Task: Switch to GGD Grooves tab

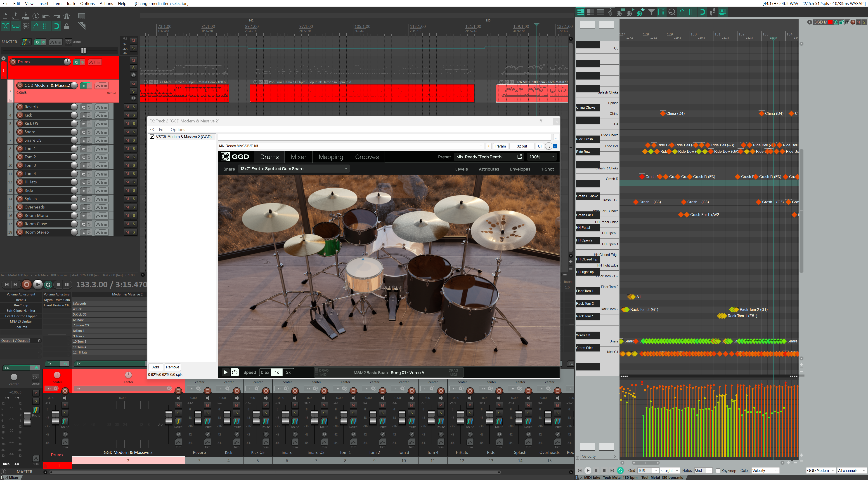Action: tap(367, 157)
